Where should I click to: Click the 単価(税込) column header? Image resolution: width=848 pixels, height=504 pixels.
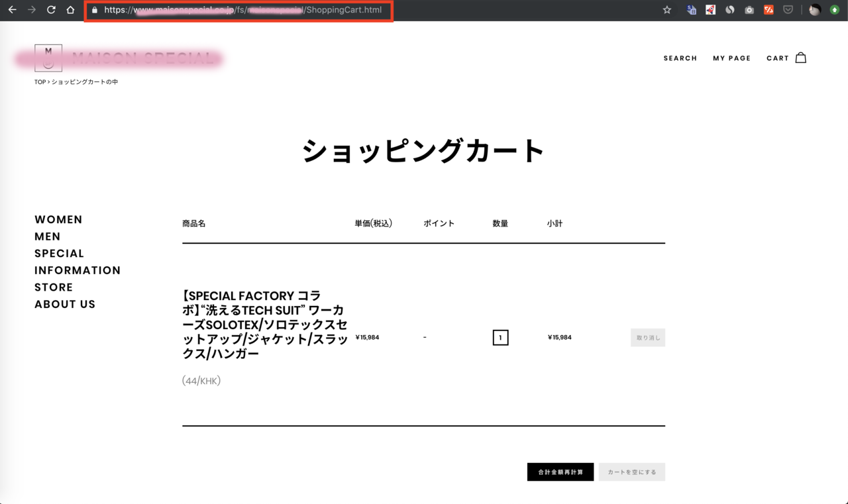pyautogui.click(x=374, y=224)
